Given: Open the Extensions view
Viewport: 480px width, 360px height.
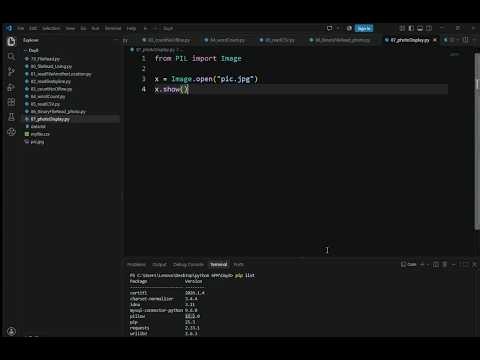Looking at the screenshot, I should click(x=11, y=102).
